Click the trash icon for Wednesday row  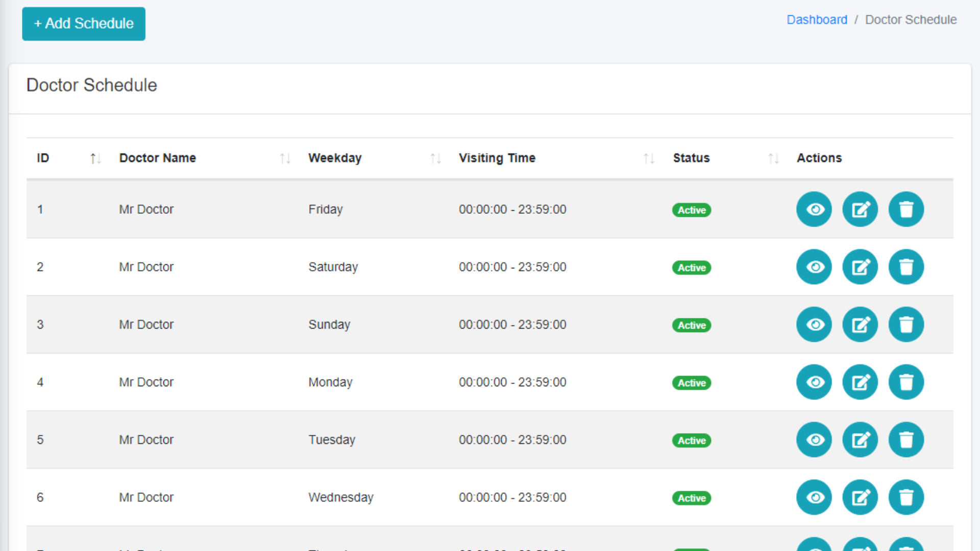[x=906, y=497]
